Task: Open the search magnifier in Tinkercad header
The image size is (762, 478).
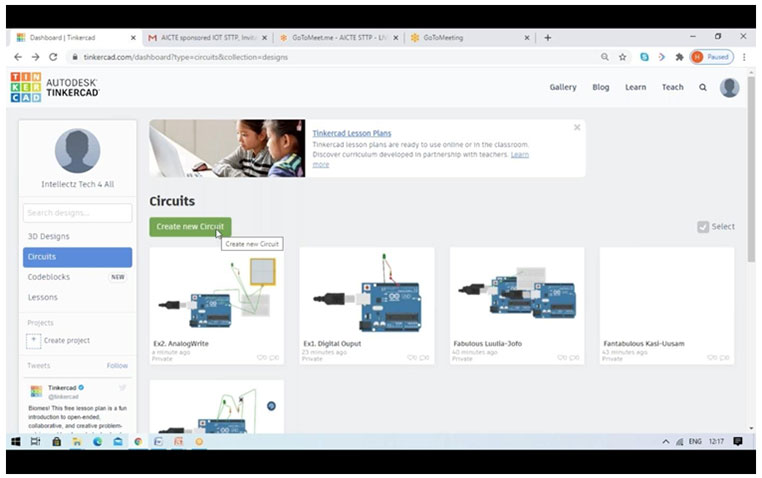Action: coord(703,87)
